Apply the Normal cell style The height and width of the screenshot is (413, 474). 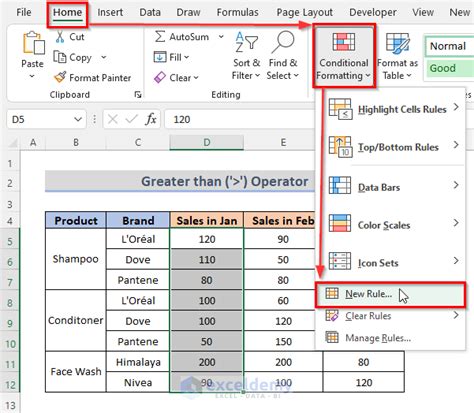449,46
